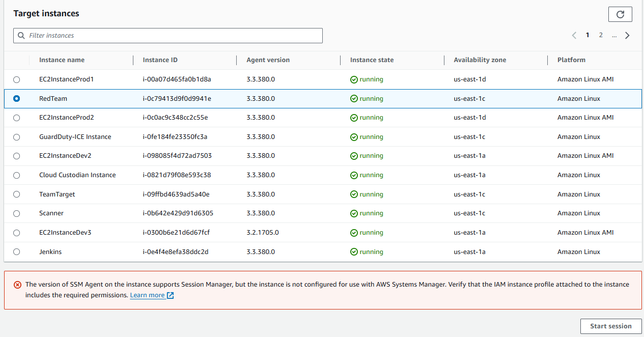Click instance ID i-0c0ac9c348cc2c55e

[x=175, y=118]
